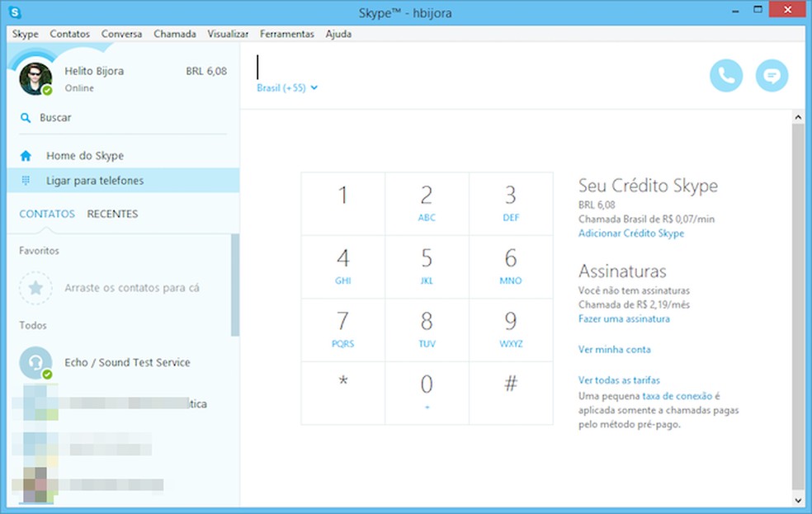
Task: Open the Fazer uma assinatura link
Action: (624, 318)
